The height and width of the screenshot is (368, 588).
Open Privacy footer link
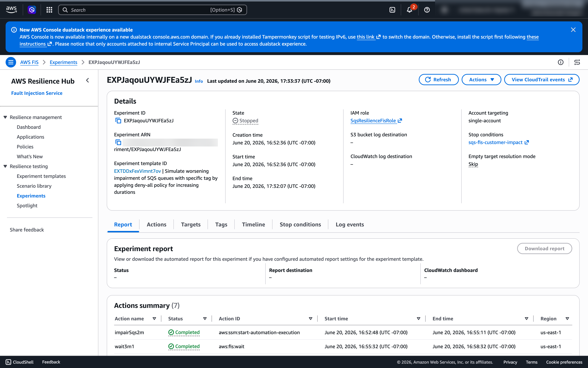[510, 362]
